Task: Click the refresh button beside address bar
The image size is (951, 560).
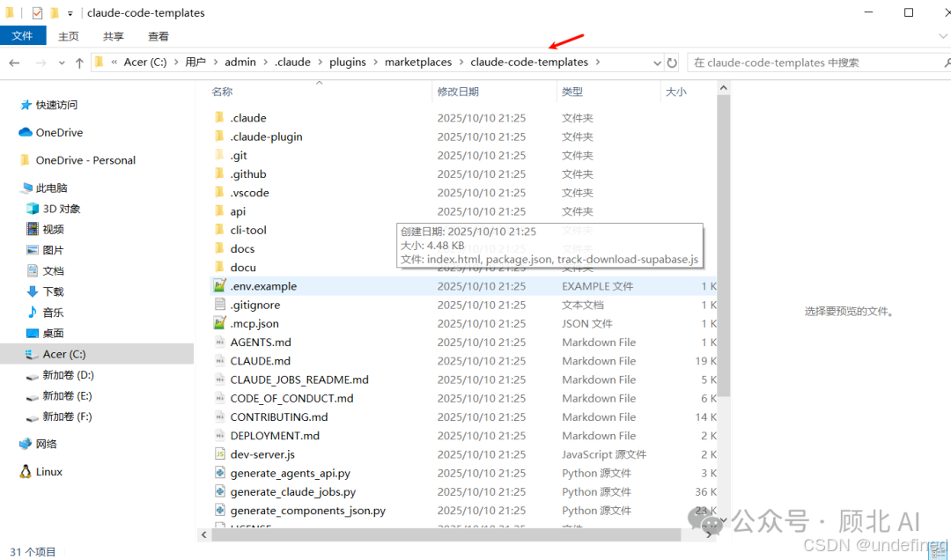Action: 672,63
